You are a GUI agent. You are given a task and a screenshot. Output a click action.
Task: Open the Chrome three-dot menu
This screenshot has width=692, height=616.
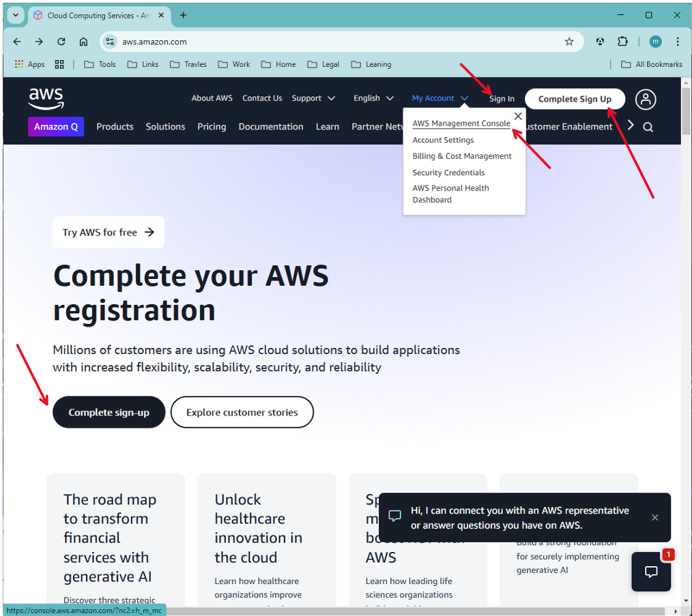(x=678, y=42)
